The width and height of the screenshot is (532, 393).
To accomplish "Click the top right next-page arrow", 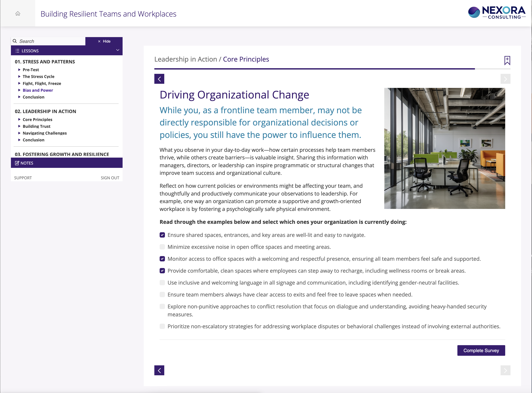I will (505, 79).
